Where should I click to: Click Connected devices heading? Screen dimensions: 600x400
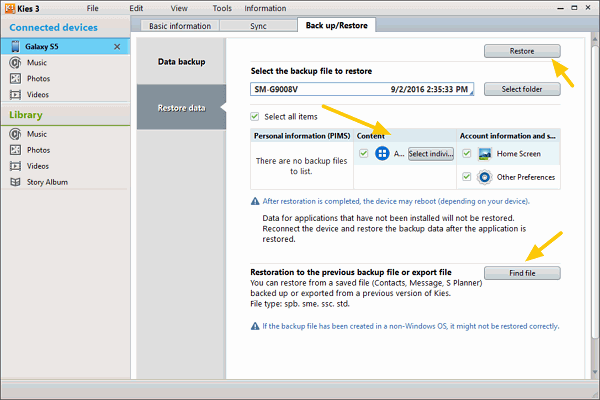click(54, 28)
